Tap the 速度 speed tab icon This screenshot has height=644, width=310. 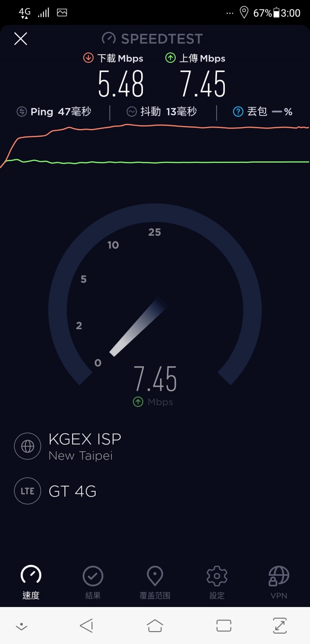[x=31, y=575]
